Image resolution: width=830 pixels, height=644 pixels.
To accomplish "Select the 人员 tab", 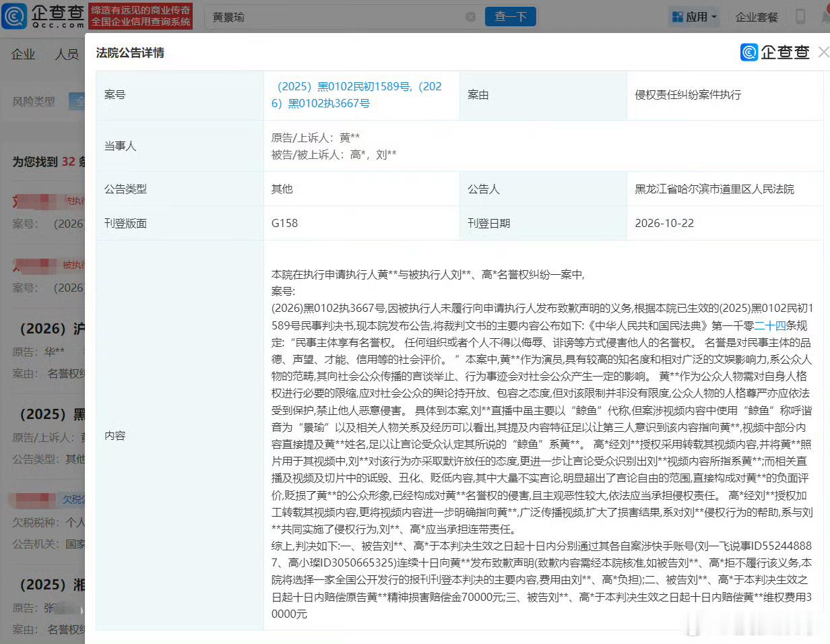I will click(x=67, y=55).
